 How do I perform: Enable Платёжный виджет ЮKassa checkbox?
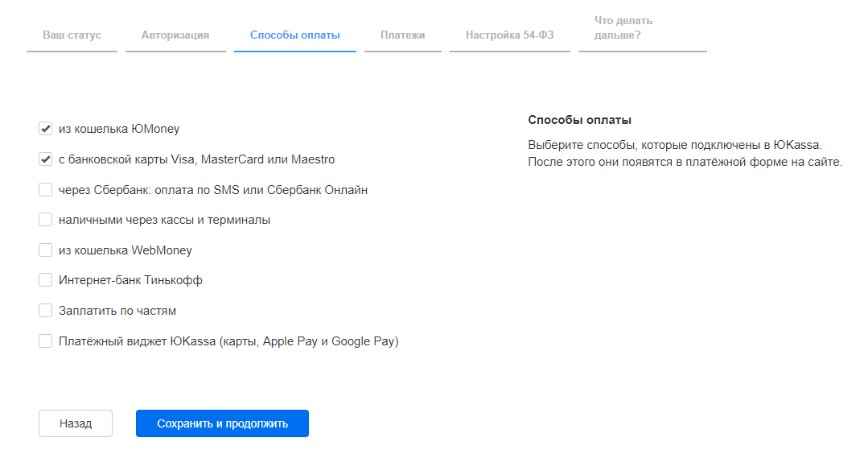point(45,341)
